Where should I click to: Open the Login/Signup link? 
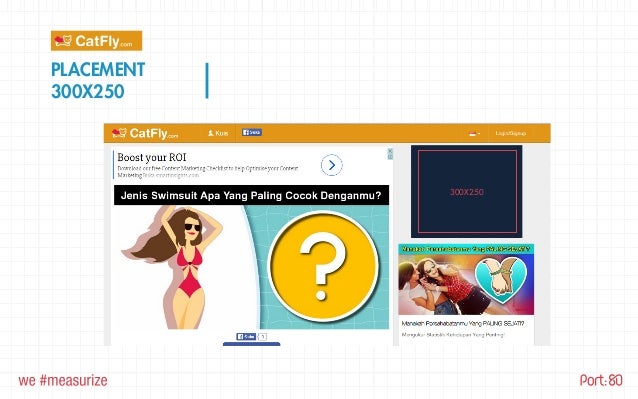pyautogui.click(x=511, y=133)
